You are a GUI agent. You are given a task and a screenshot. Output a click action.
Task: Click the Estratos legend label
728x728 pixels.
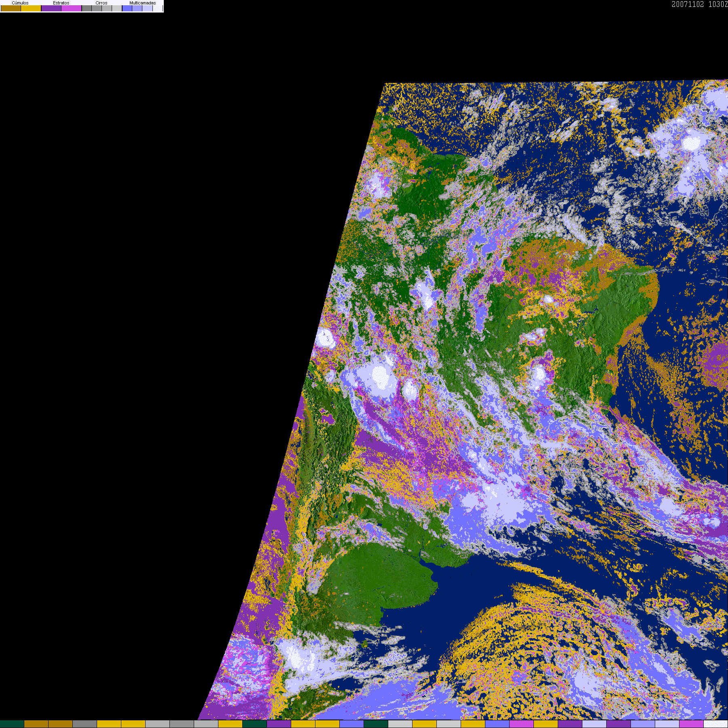pos(61,3)
